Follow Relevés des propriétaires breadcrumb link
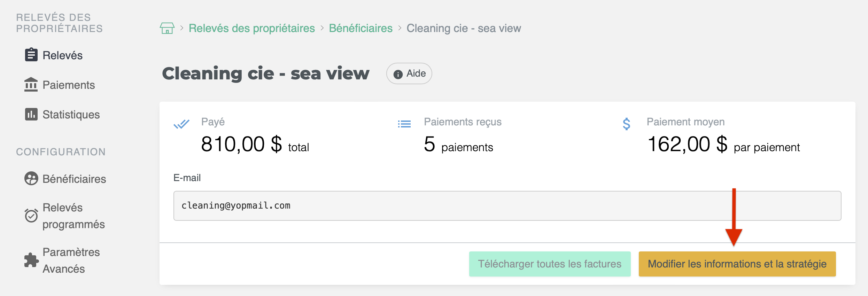This screenshot has width=868, height=296. point(251,28)
